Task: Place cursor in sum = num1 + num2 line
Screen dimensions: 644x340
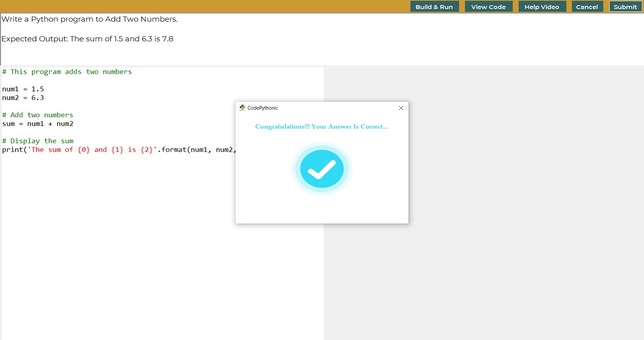Action: 38,124
